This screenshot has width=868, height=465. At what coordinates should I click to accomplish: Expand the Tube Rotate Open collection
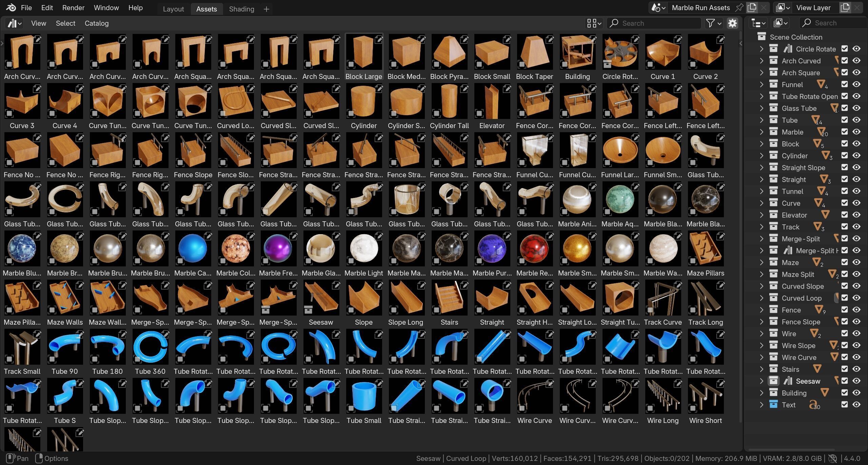point(762,96)
